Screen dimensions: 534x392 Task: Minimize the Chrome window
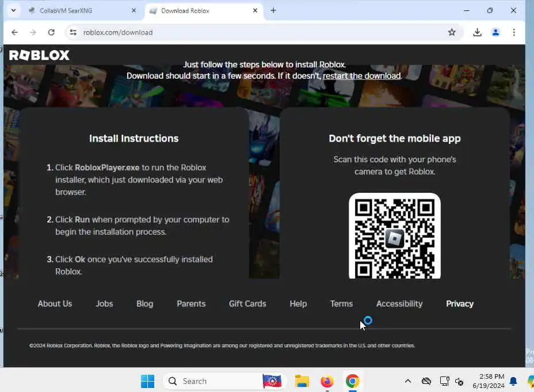[x=466, y=10]
